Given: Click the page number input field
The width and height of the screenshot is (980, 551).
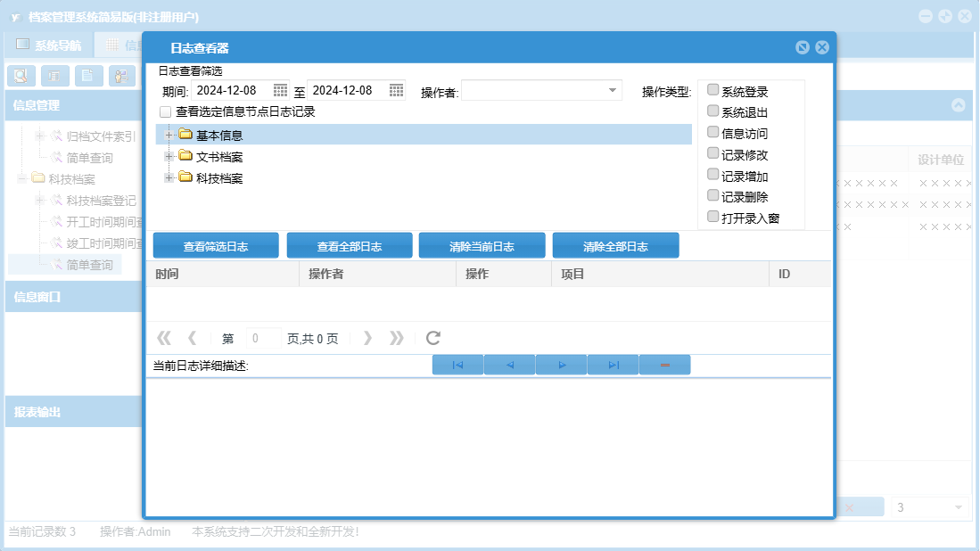Looking at the screenshot, I should [263, 339].
